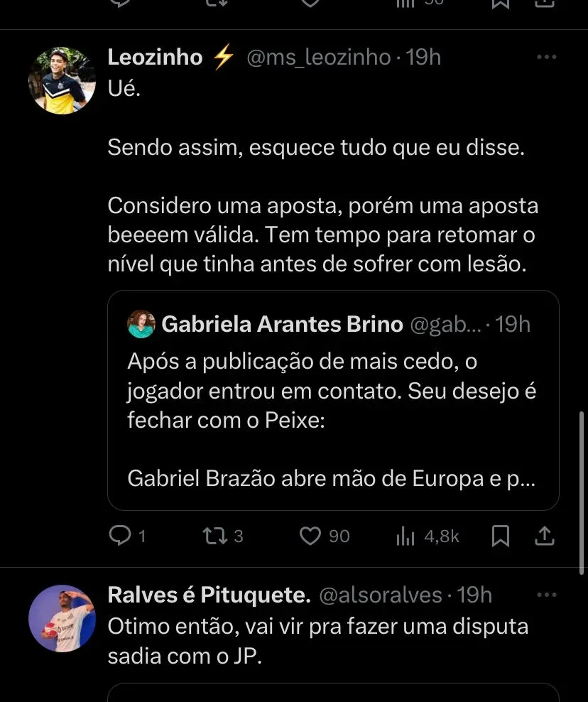Tap the Leozinho display name
The height and width of the screenshot is (702, 588).
[x=155, y=58]
